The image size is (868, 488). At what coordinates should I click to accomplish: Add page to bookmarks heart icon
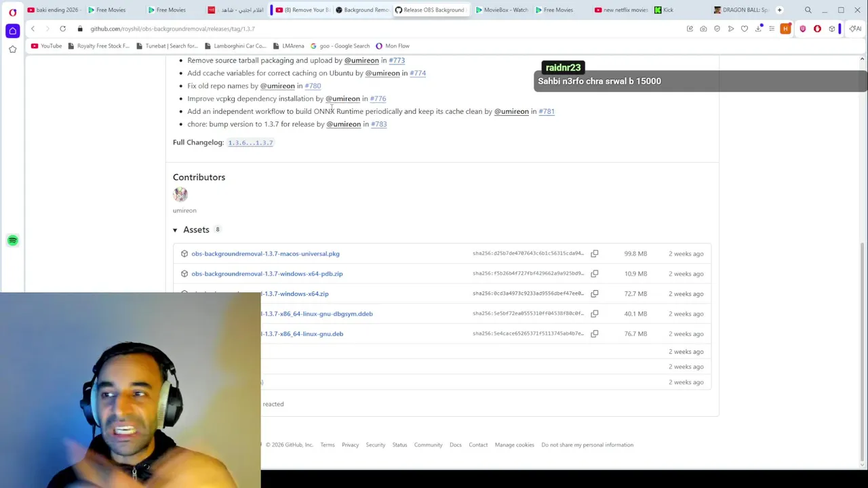744,28
